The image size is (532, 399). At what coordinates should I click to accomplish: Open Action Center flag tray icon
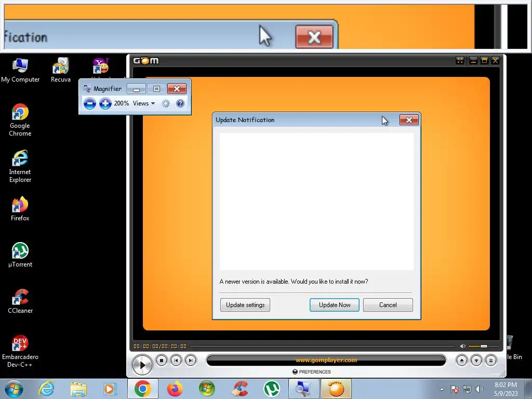[x=455, y=389]
